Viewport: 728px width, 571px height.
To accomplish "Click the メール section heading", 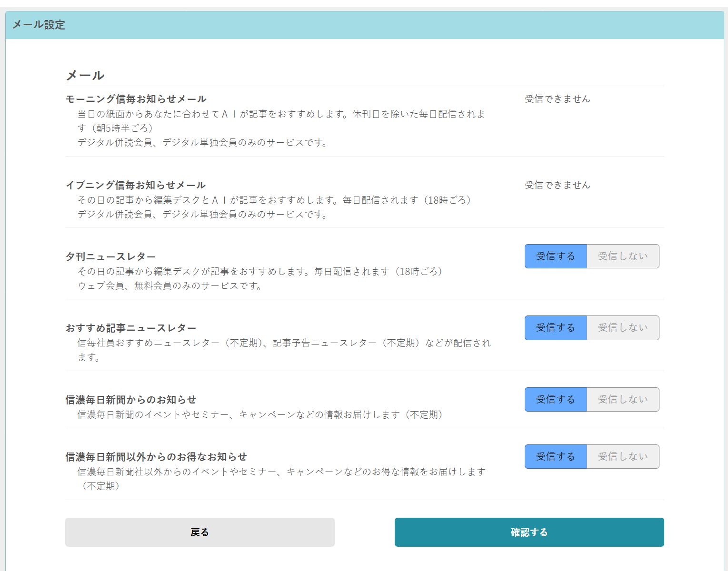I will tap(85, 75).
